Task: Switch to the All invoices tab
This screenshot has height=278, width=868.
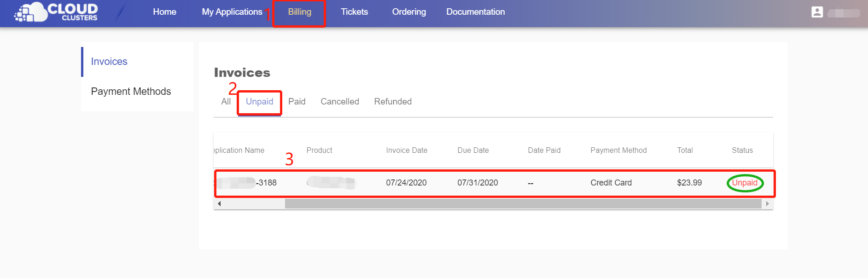Action: [x=226, y=102]
